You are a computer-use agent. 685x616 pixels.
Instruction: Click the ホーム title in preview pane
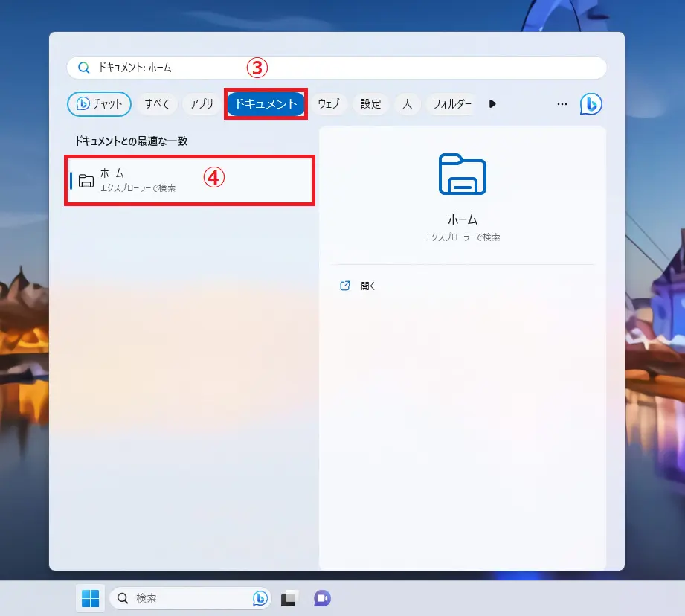click(x=462, y=219)
